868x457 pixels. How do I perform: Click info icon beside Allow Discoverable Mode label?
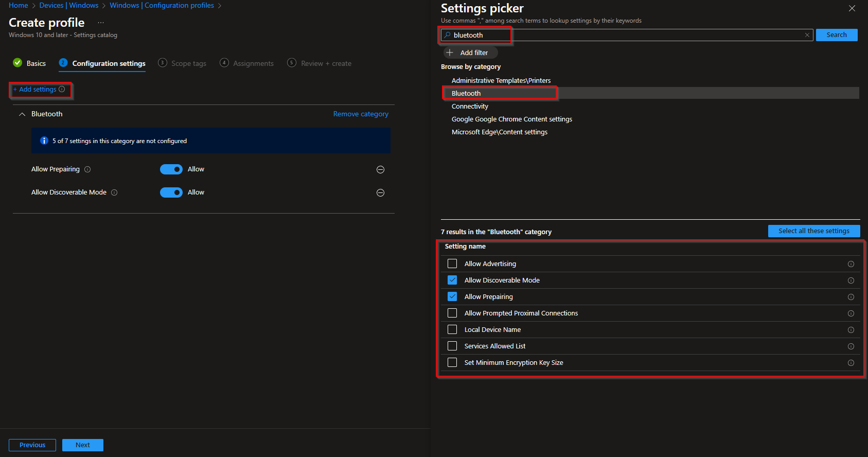tap(114, 192)
